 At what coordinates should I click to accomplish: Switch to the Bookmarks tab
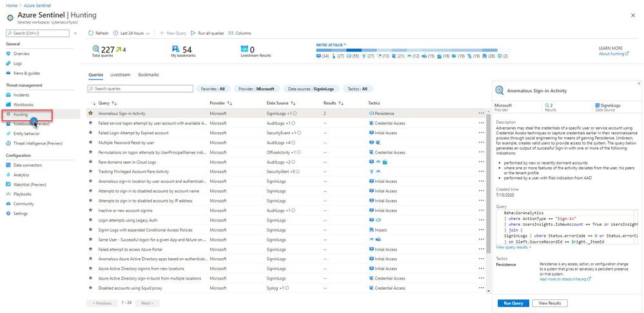[x=148, y=75]
